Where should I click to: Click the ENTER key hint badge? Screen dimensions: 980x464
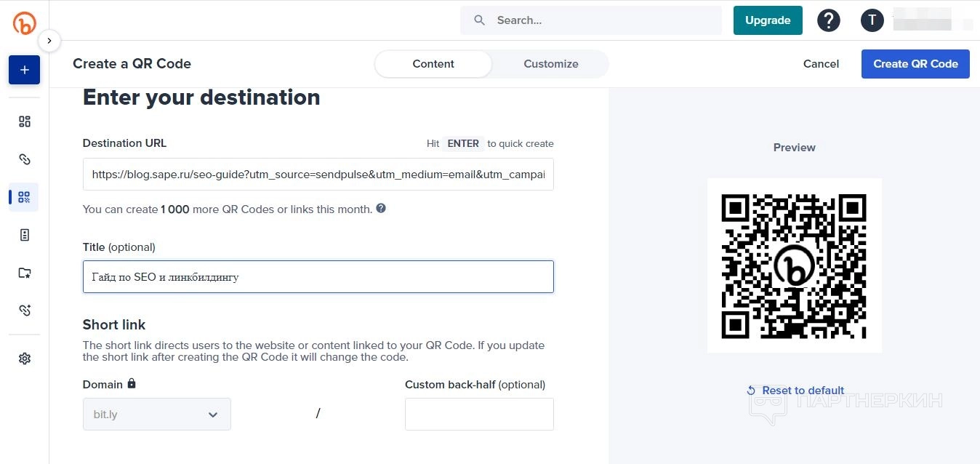click(463, 143)
